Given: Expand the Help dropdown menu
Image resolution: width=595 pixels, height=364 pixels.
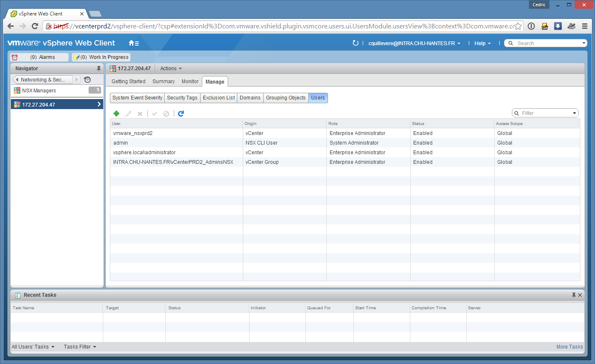Looking at the screenshot, I should pos(482,43).
